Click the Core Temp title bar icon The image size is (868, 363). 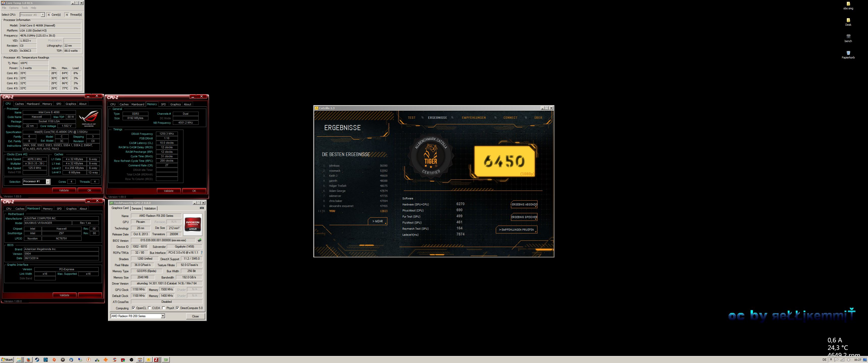[x=3, y=3]
